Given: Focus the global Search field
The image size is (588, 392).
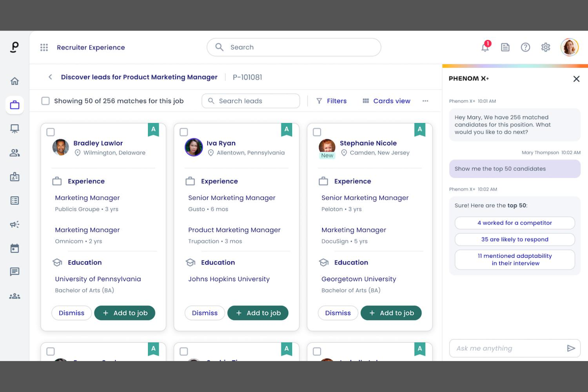Looking at the screenshot, I should 294,47.
